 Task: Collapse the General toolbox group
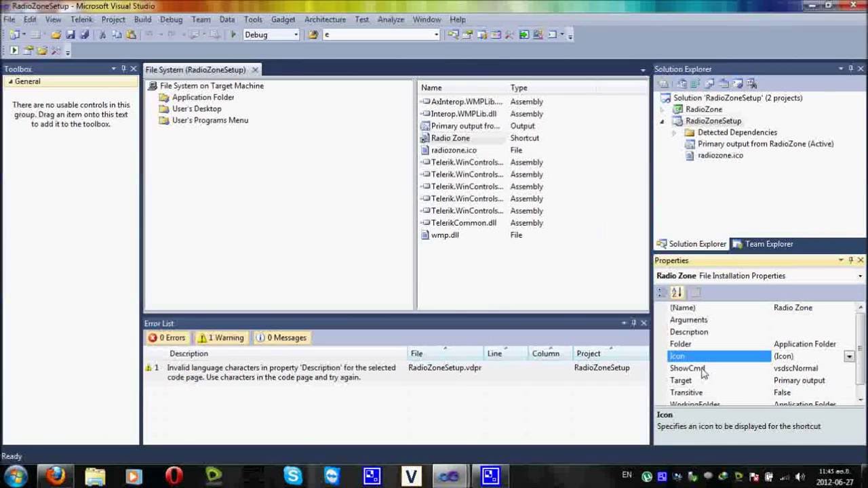(10, 81)
